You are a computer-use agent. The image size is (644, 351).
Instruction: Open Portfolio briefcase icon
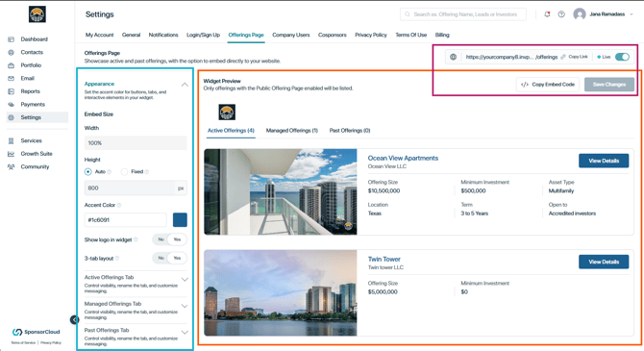pos(12,65)
